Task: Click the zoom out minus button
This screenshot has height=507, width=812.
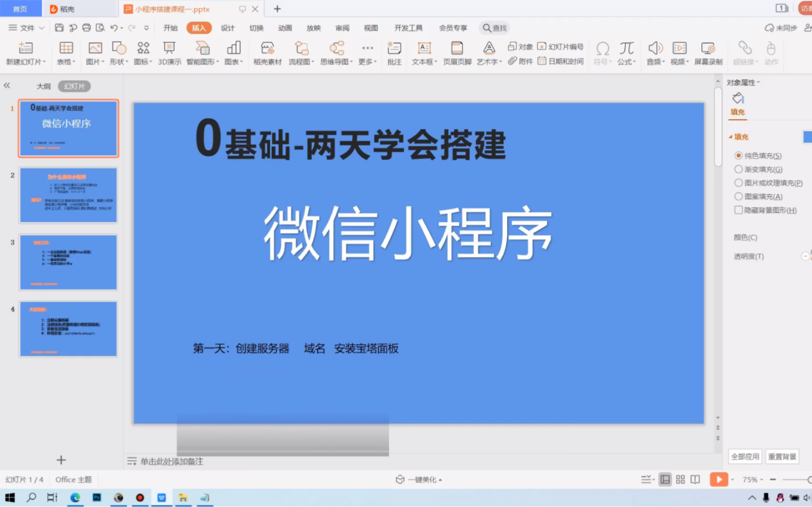Action: click(x=773, y=479)
